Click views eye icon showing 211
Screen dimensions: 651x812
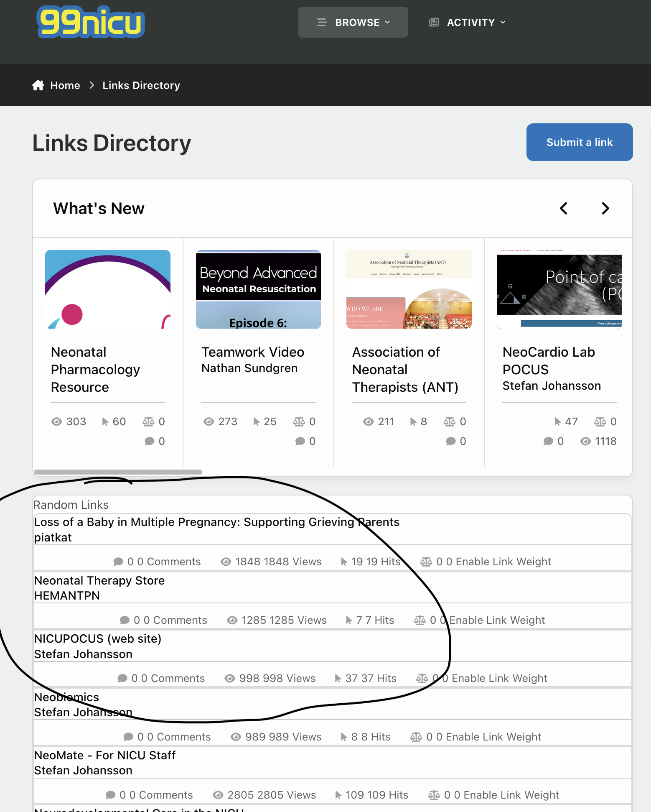pos(368,421)
